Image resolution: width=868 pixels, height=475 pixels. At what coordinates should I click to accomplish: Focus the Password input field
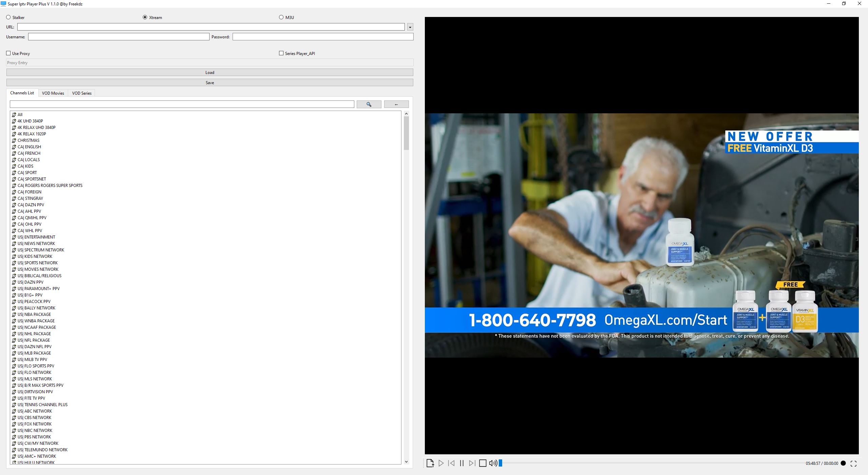pyautogui.click(x=323, y=37)
